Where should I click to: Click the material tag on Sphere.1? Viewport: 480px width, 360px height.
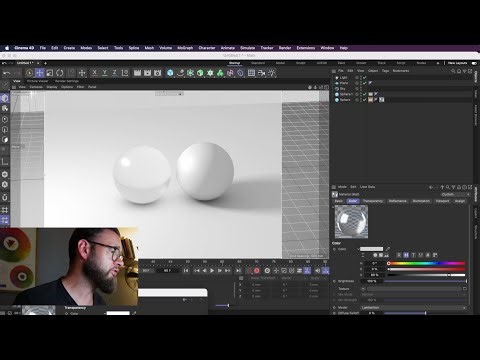coord(370,94)
